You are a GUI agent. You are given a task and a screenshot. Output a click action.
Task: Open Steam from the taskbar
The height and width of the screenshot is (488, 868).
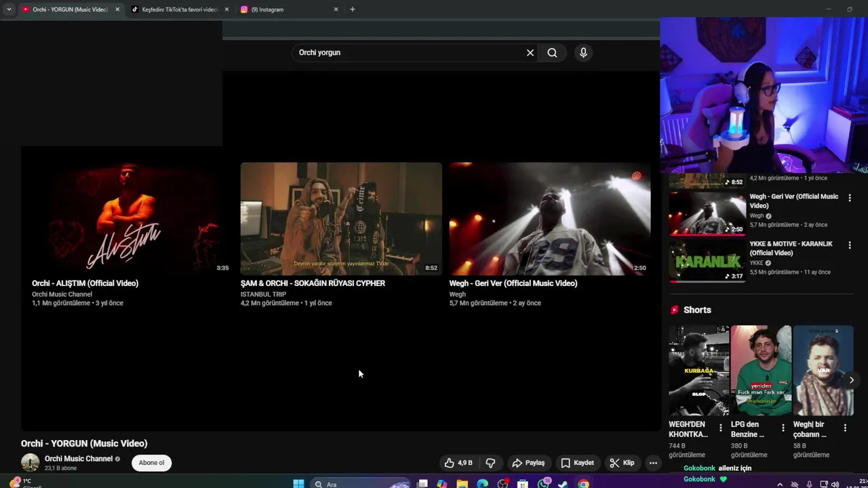563,484
